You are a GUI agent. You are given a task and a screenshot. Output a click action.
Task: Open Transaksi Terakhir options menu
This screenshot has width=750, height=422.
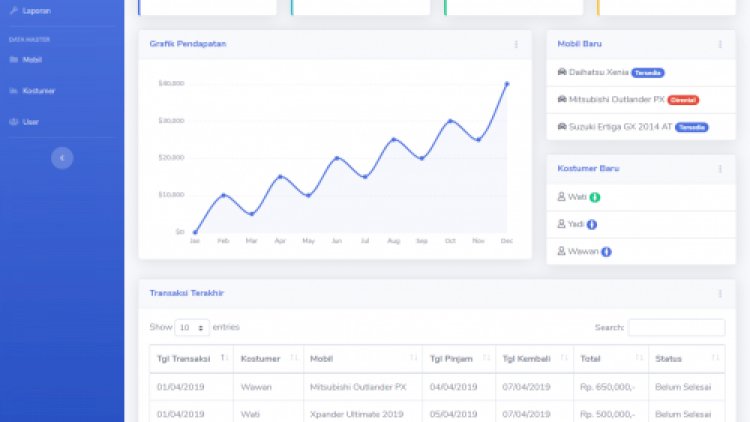coord(720,294)
